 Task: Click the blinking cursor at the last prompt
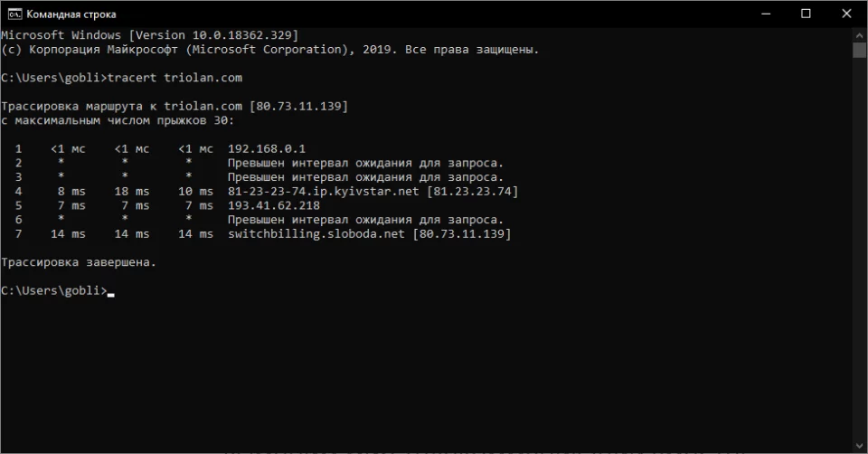(111, 292)
